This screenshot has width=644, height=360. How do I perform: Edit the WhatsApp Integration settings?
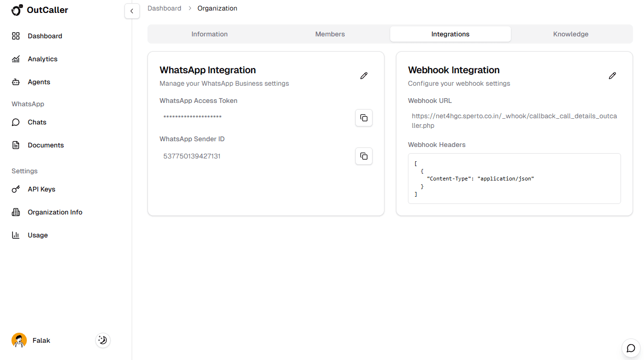[363, 75]
